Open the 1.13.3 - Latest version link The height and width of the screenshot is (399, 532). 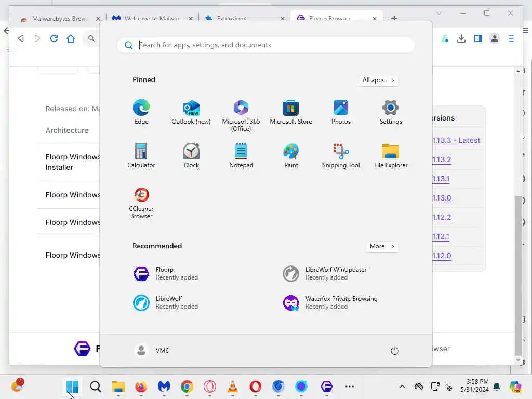456,140
